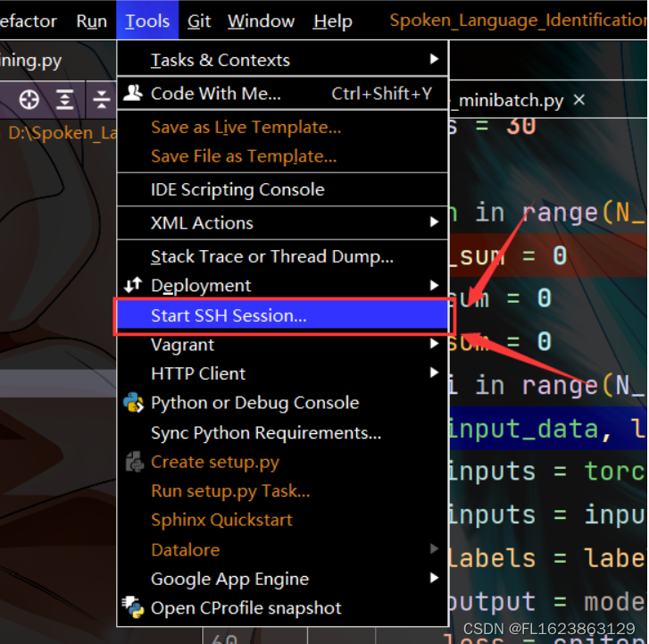Click the CProfile snapshot icon

coord(133,607)
